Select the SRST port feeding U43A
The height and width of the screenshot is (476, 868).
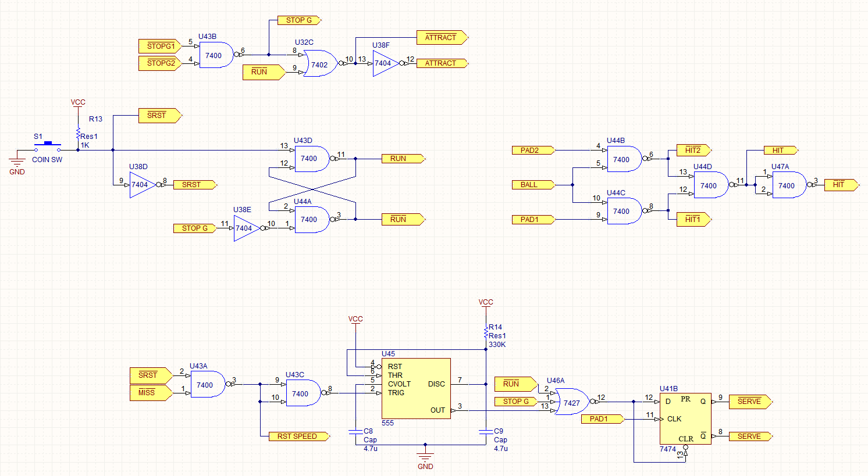(x=152, y=375)
